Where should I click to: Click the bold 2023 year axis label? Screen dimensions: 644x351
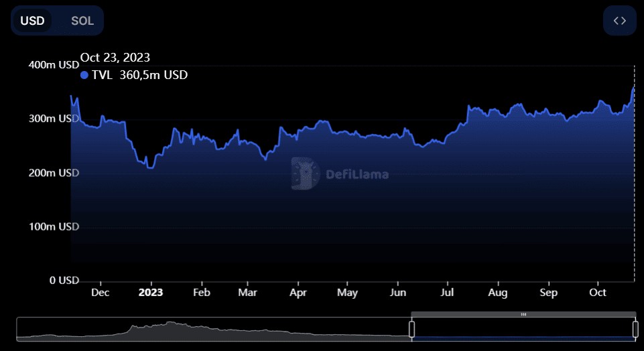click(150, 293)
